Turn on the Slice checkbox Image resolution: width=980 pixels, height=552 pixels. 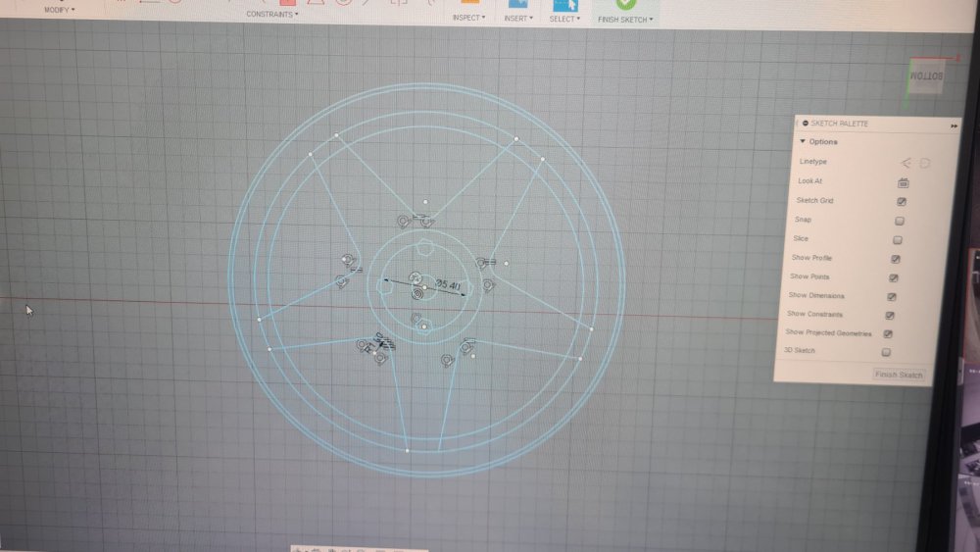[x=898, y=239]
